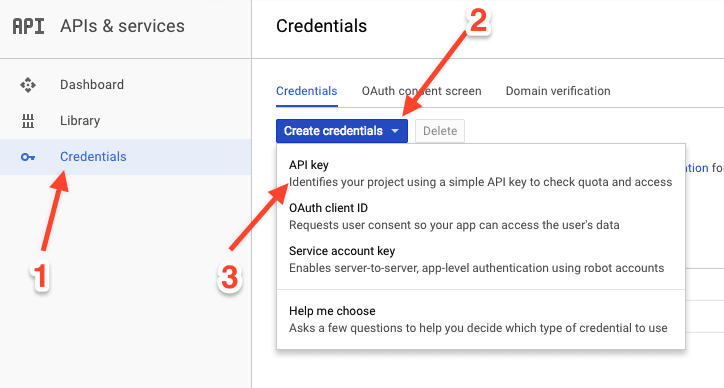This screenshot has height=388, width=724.
Task: Open the Dashboard sidebar item
Action: pyautogui.click(x=126, y=85)
